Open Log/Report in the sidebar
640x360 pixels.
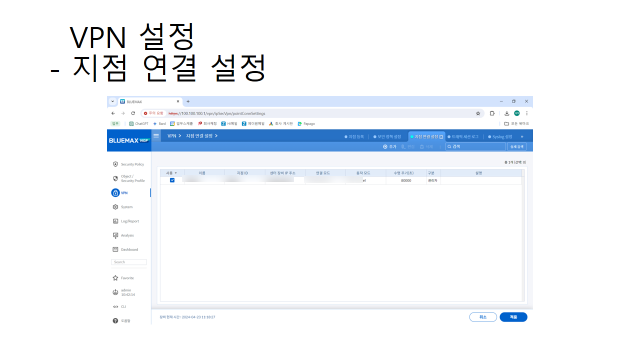click(x=126, y=221)
